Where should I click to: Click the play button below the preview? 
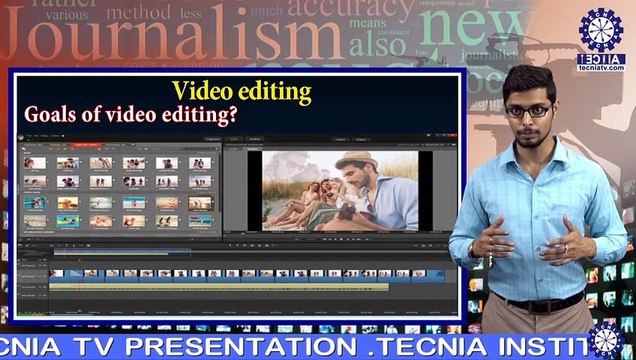(x=340, y=239)
